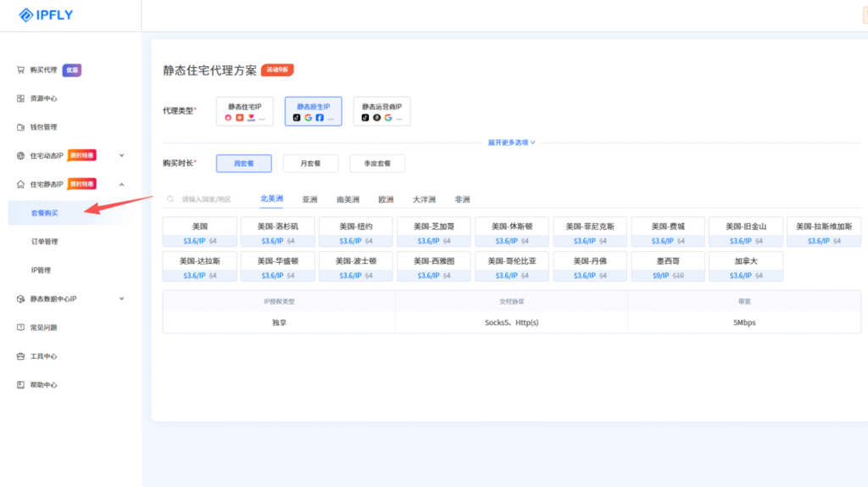868x487 pixels.
Task: Click the 优惠 badge next to 购买代理
Action: point(72,70)
